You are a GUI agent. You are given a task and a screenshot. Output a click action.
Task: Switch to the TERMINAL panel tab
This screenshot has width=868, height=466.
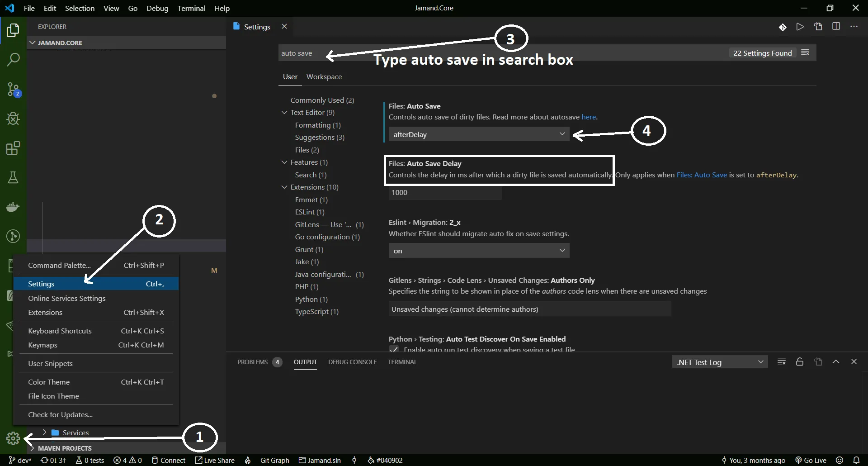(402, 362)
